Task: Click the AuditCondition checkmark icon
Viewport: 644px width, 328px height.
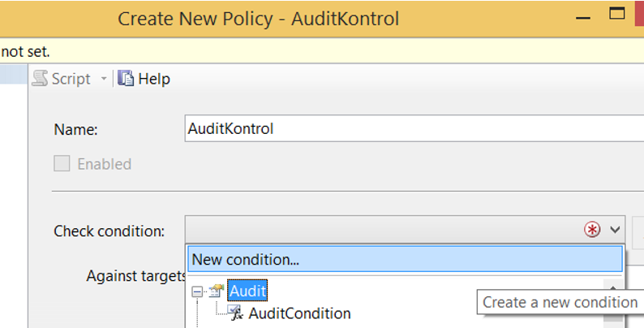Action: point(235,313)
